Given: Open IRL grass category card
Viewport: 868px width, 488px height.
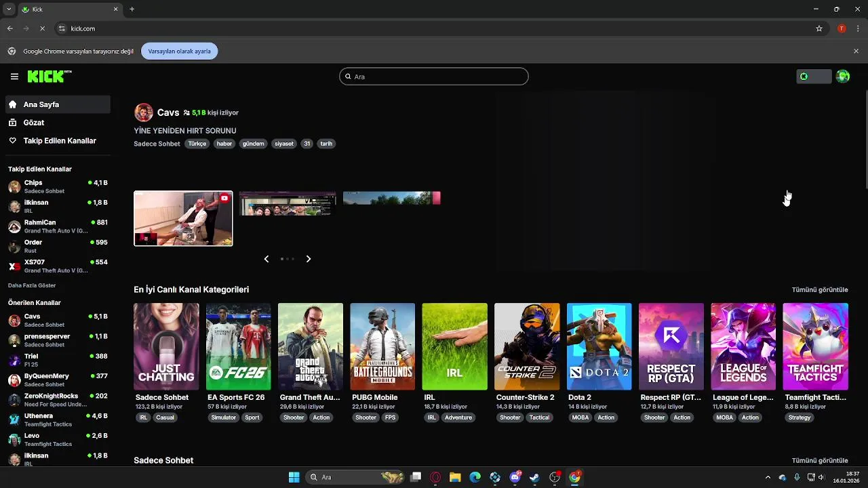Looking at the screenshot, I should (454, 346).
